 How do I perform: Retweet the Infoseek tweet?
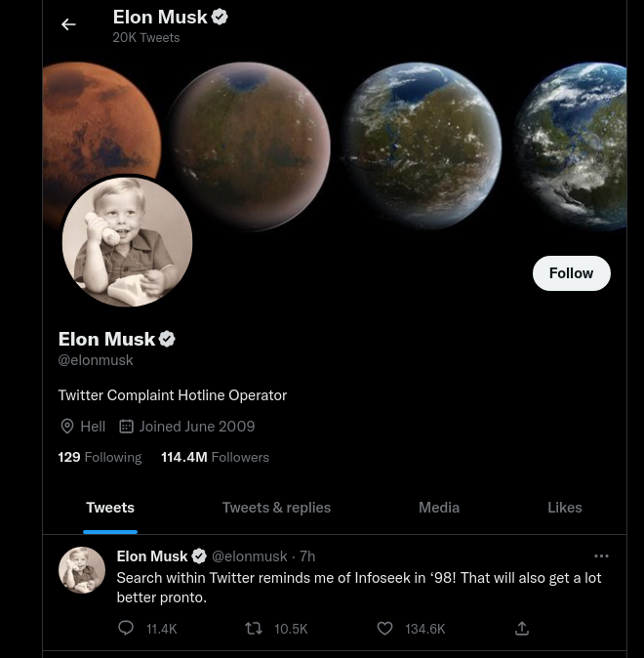click(254, 629)
